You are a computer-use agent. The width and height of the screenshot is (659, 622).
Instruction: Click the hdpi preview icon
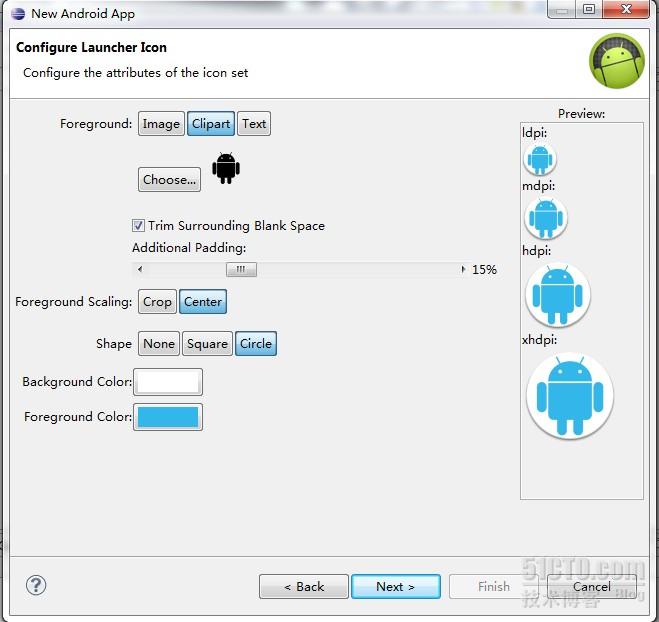click(558, 295)
